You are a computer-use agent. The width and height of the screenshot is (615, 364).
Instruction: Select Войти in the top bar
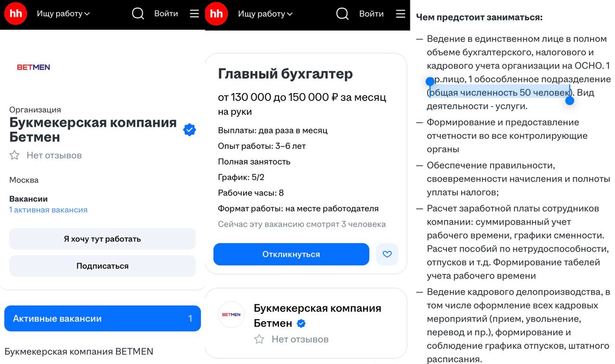pos(166,13)
